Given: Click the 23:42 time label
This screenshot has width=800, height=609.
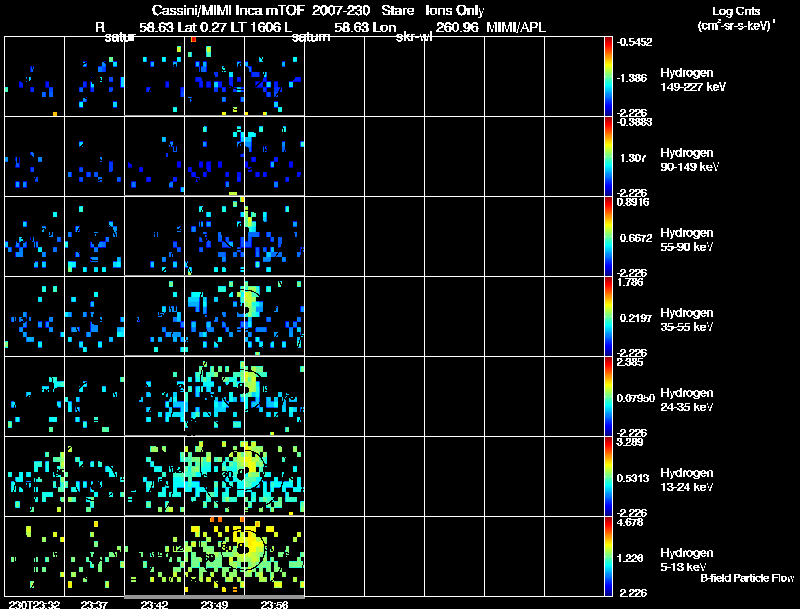Looking at the screenshot, I should click(x=154, y=605).
